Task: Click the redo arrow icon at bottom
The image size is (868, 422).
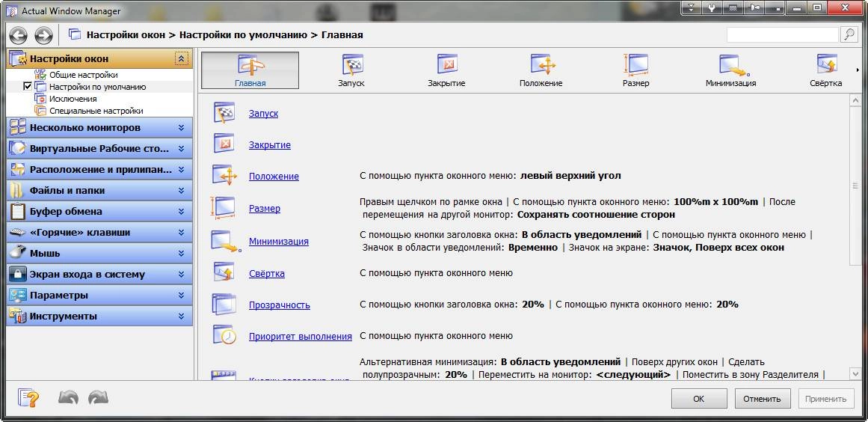Action: coord(98,397)
